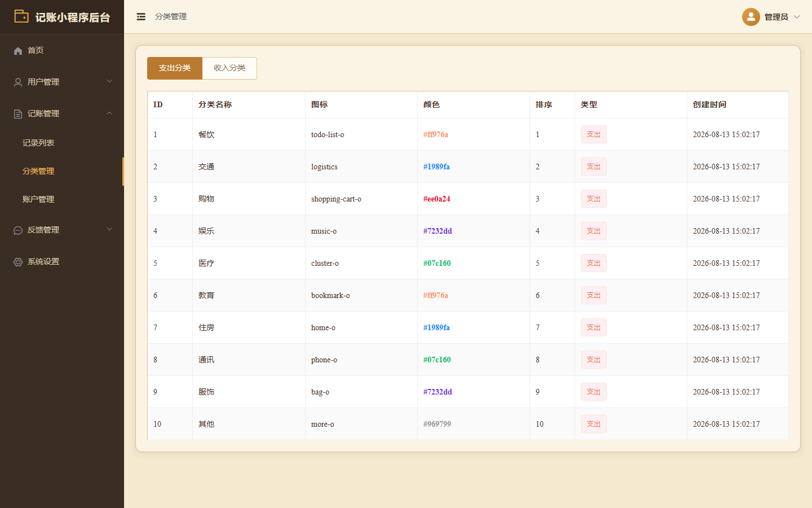This screenshot has width=812, height=508.
Task: Click the chat bubble icon beside 反馈管理
Action: pos(18,230)
